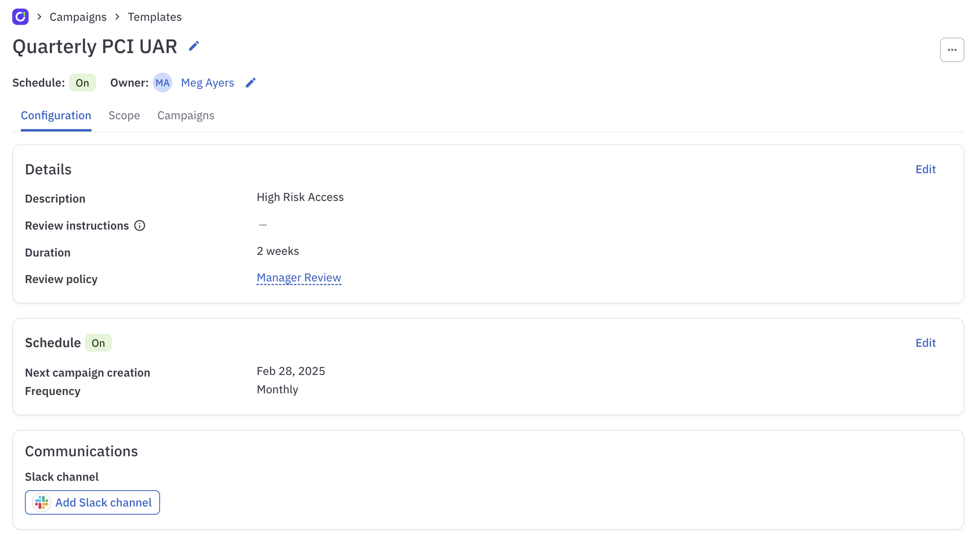The image size is (980, 540).
Task: Click Edit in the Details section
Action: (x=925, y=169)
